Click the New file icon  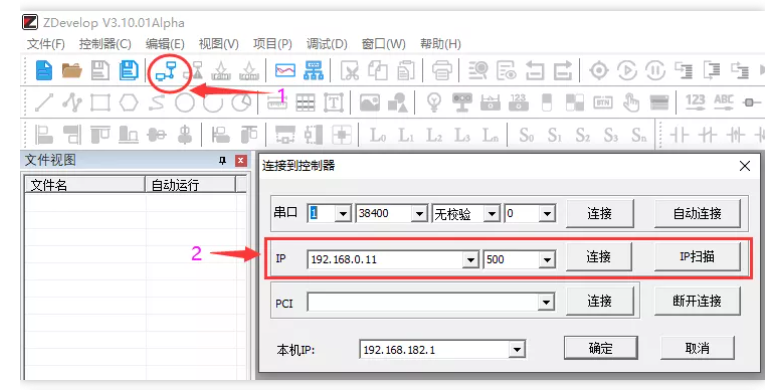(44, 71)
